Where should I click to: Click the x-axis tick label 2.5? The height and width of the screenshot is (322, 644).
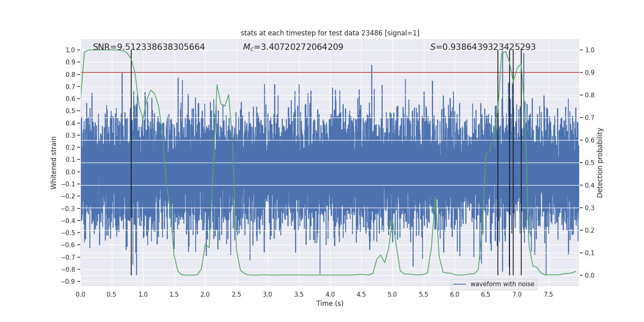pyautogui.click(x=236, y=294)
